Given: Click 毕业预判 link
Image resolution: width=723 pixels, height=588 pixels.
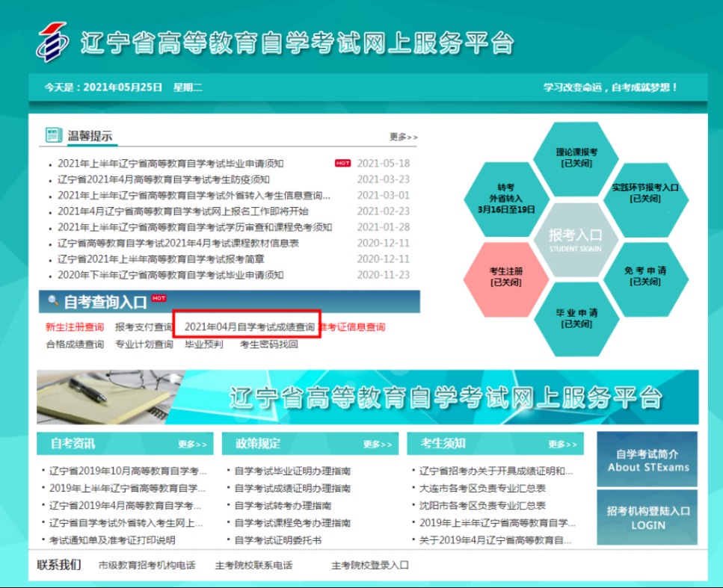Looking at the screenshot, I should (x=204, y=344).
